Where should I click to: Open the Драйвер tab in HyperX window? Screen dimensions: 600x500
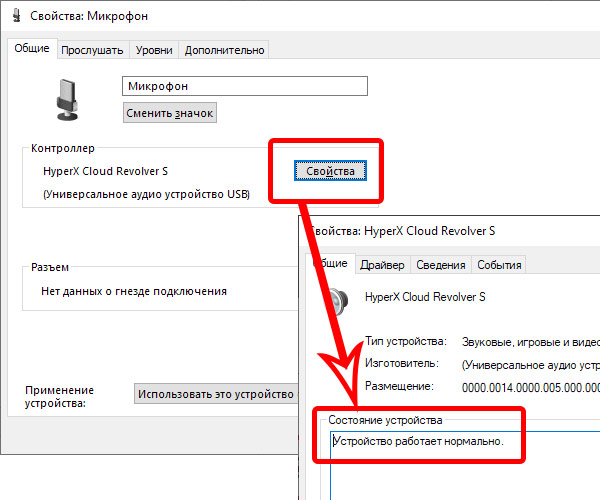(x=382, y=265)
